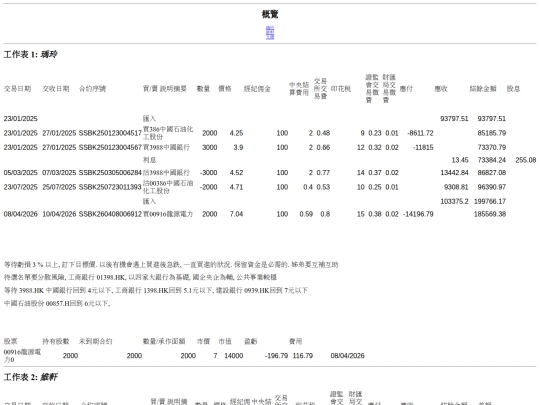Screen dimensions: 540x405
Task: Click dividend value 255.08
Action: pyautogui.click(x=526, y=160)
